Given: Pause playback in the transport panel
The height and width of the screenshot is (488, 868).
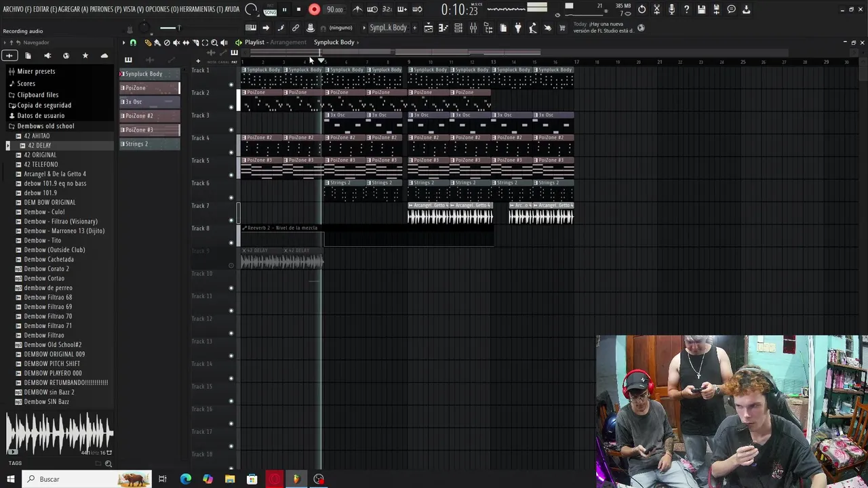Looking at the screenshot, I should pos(284,9).
